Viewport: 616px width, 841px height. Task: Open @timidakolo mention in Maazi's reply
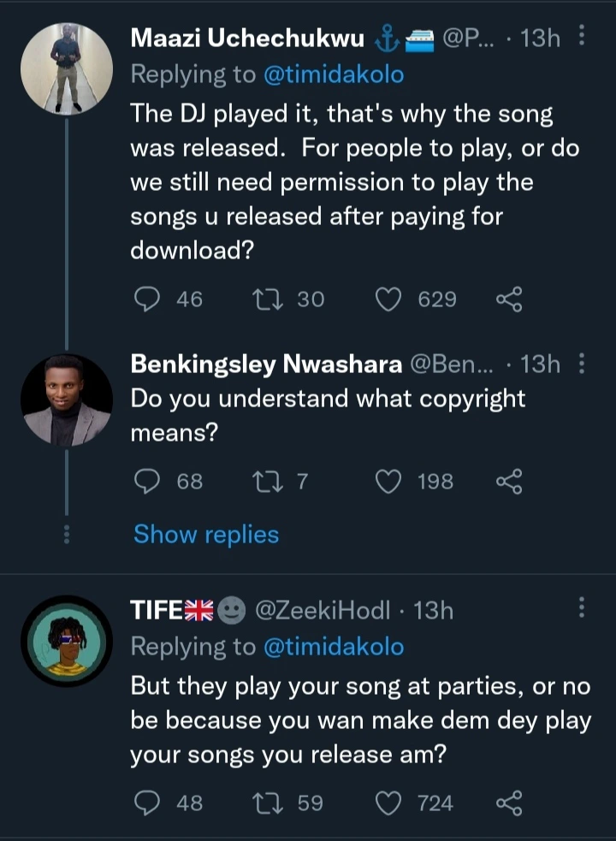[332, 75]
